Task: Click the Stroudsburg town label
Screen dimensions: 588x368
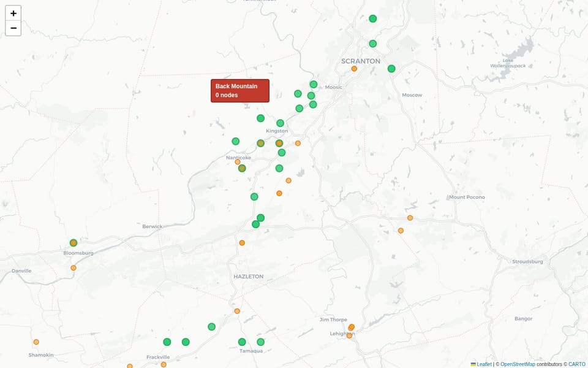Action: pyautogui.click(x=527, y=262)
